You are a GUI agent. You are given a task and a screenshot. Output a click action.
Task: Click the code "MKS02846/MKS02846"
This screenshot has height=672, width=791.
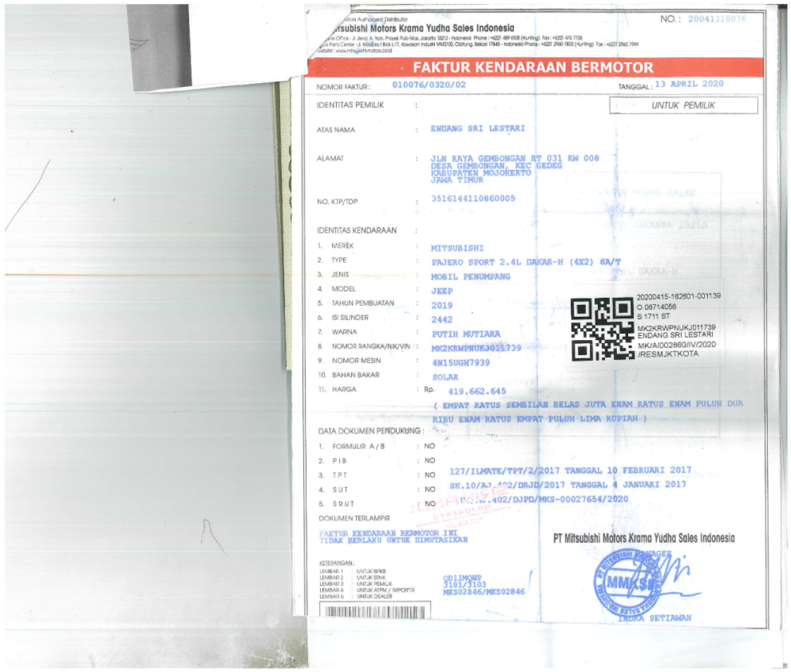click(x=484, y=592)
